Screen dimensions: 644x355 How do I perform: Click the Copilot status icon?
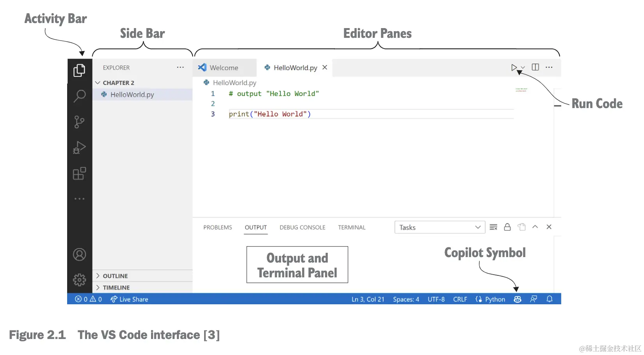click(x=518, y=299)
